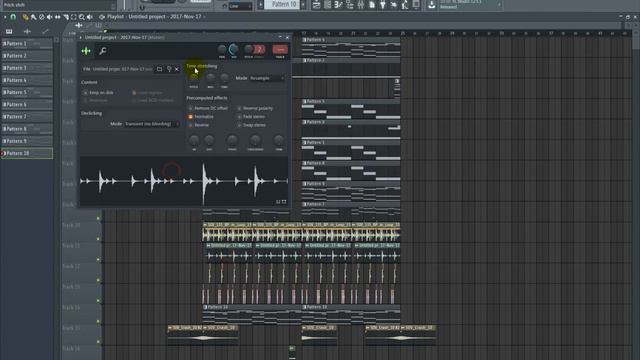Select the Playback speaker tool
Viewport: 640px width, 360px height.
[x=90, y=17]
